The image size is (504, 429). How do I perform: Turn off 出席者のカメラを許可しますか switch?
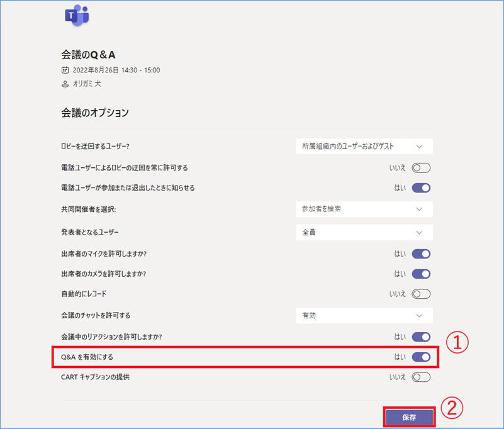(421, 274)
